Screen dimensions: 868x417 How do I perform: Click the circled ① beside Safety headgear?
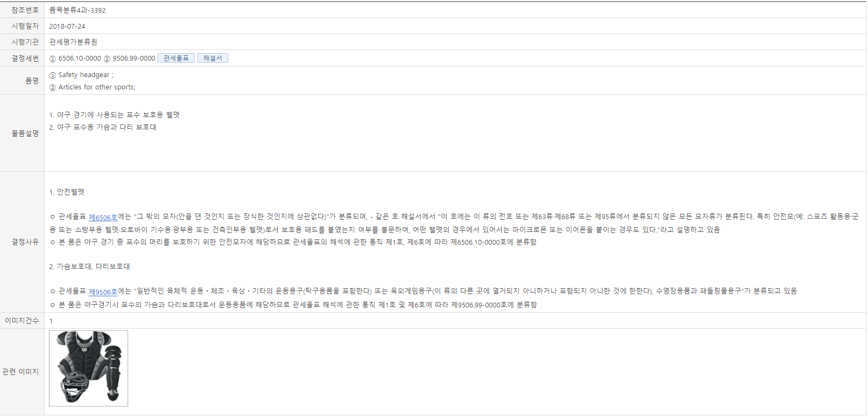(53, 76)
